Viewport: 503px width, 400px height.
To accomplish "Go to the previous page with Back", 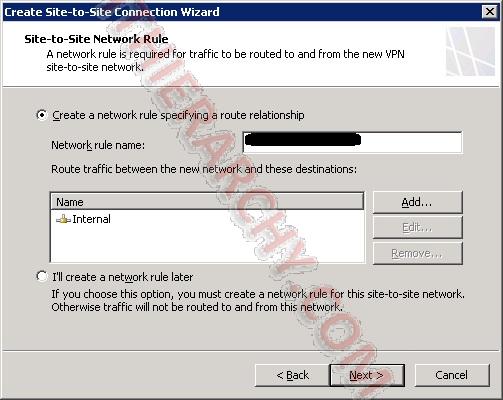I will coord(292,375).
